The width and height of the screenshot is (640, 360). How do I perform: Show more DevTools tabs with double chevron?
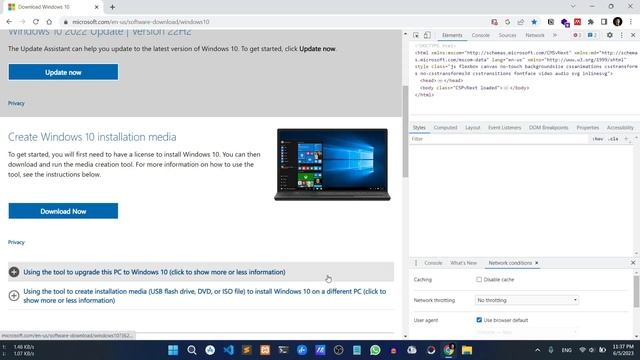click(555, 35)
